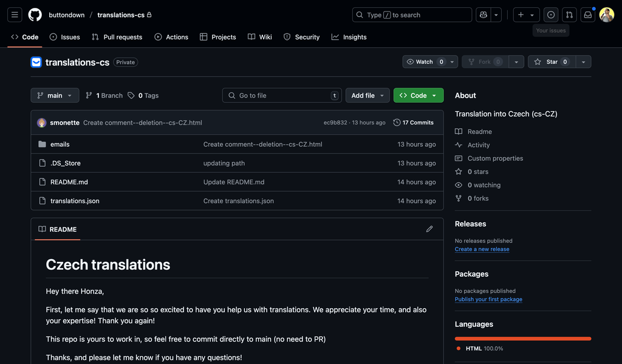Open the hamburger navigation menu
The height and width of the screenshot is (364, 622).
pyautogui.click(x=15, y=15)
